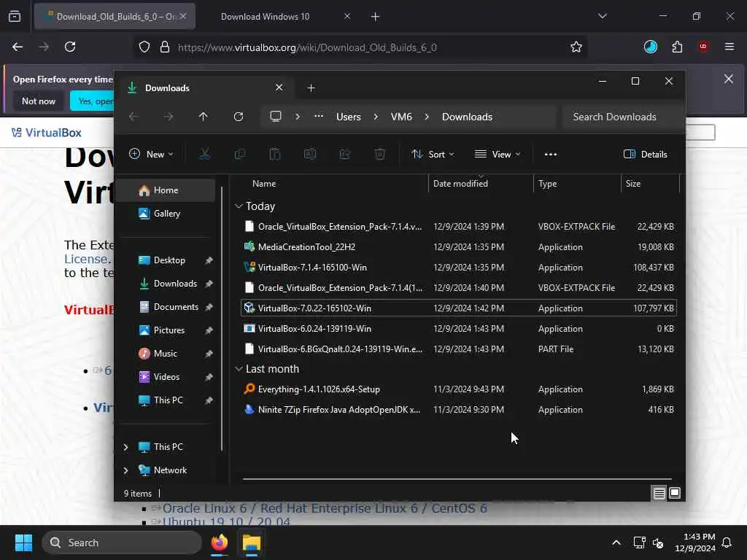Click Firefox icon in taskbar

(x=219, y=542)
